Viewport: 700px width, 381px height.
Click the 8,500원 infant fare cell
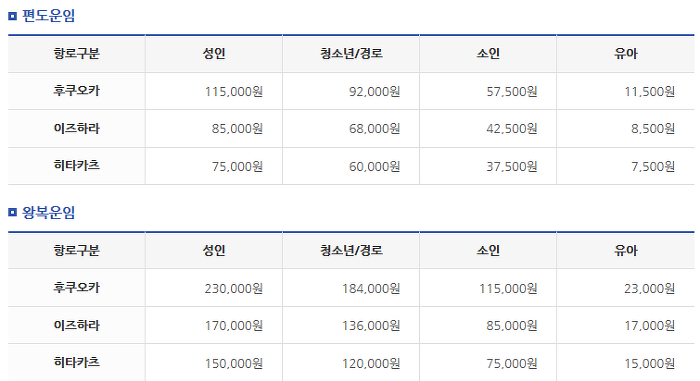[x=653, y=129]
